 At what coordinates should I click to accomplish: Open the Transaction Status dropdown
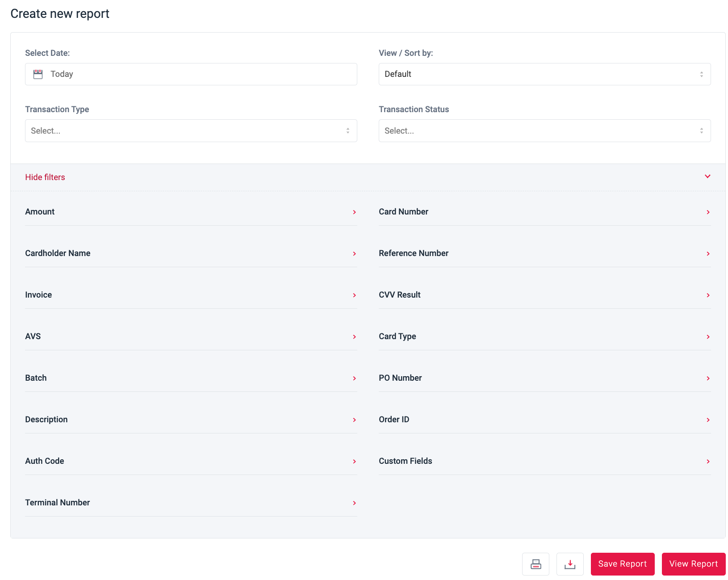544,131
